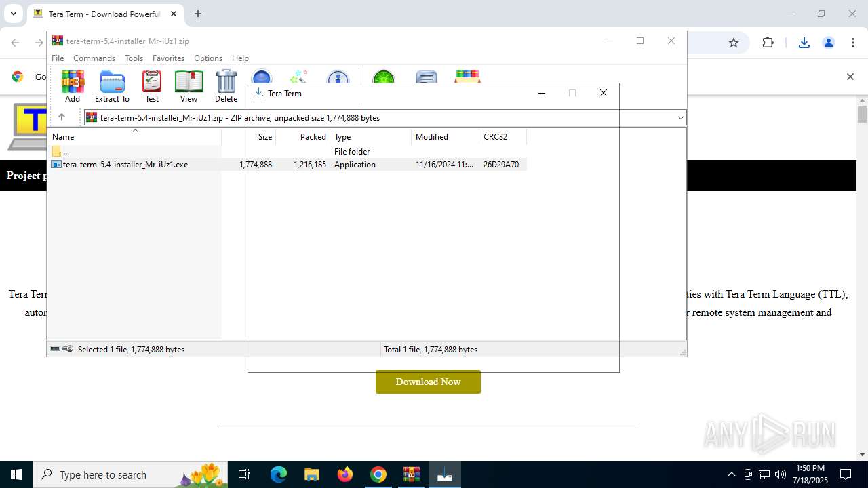Open Microsoft Edge from taskbar
The image size is (868, 488).
pyautogui.click(x=279, y=474)
